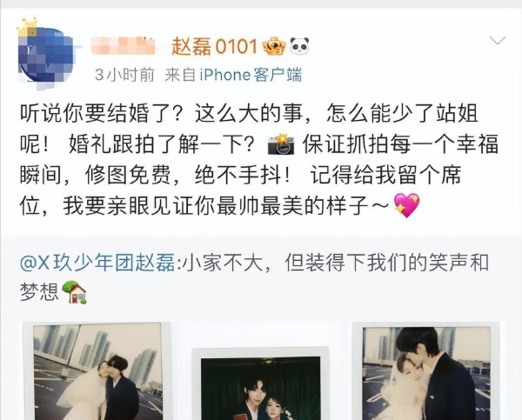Tap the camera emoji in post
This screenshot has height=420, width=522.
coord(281,144)
